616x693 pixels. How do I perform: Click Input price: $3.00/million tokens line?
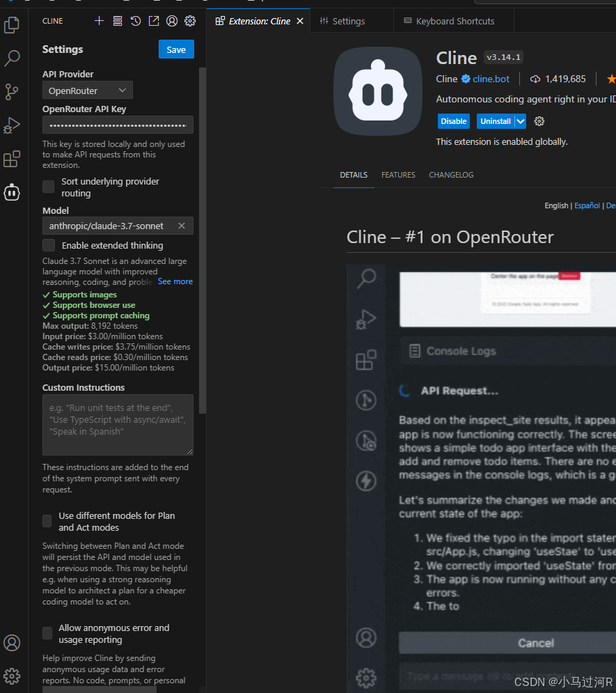point(102,336)
